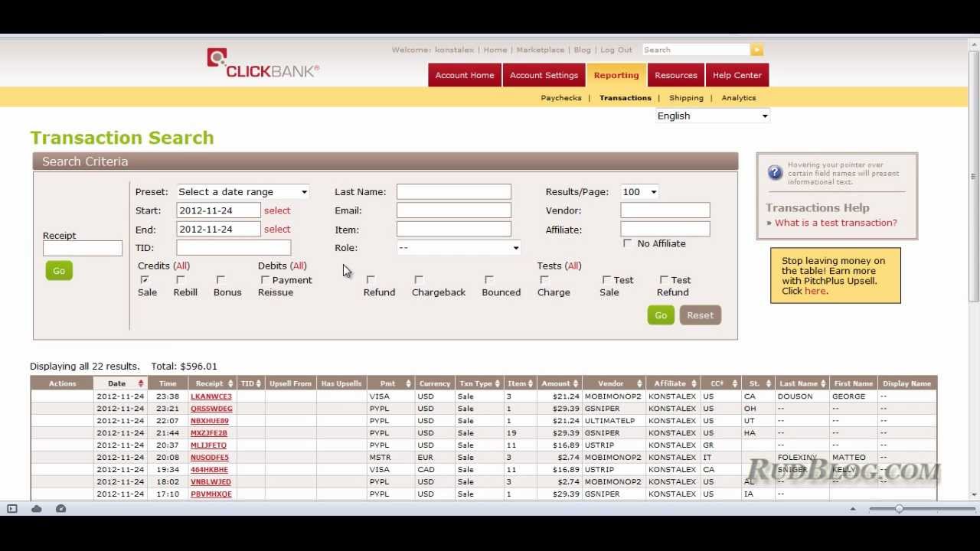The image size is (980, 551).
Task: Click the Reset button
Action: [x=700, y=315]
